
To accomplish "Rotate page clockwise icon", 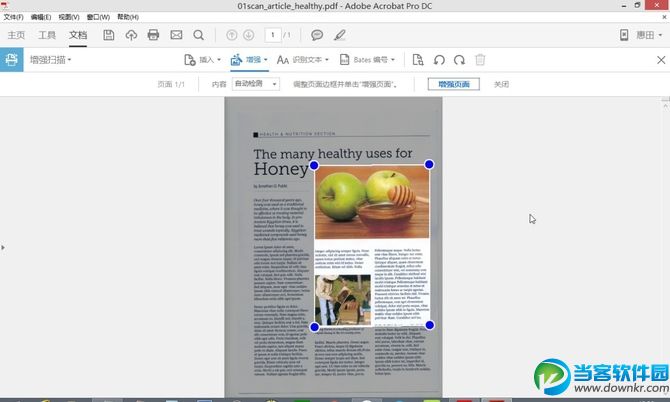I will pyautogui.click(x=459, y=60).
